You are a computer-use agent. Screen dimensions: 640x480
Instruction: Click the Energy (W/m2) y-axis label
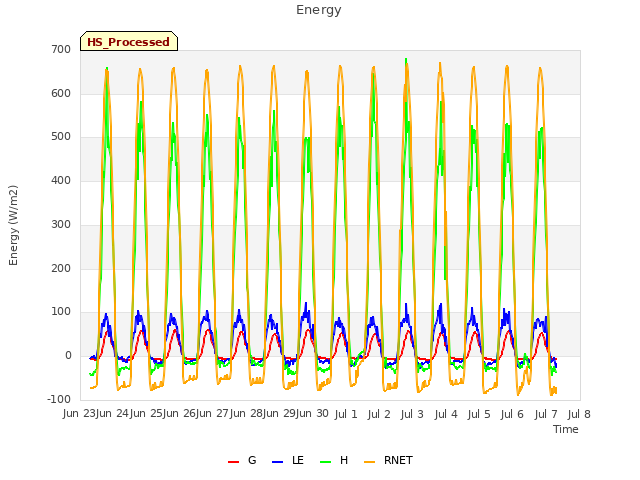click(x=13, y=225)
